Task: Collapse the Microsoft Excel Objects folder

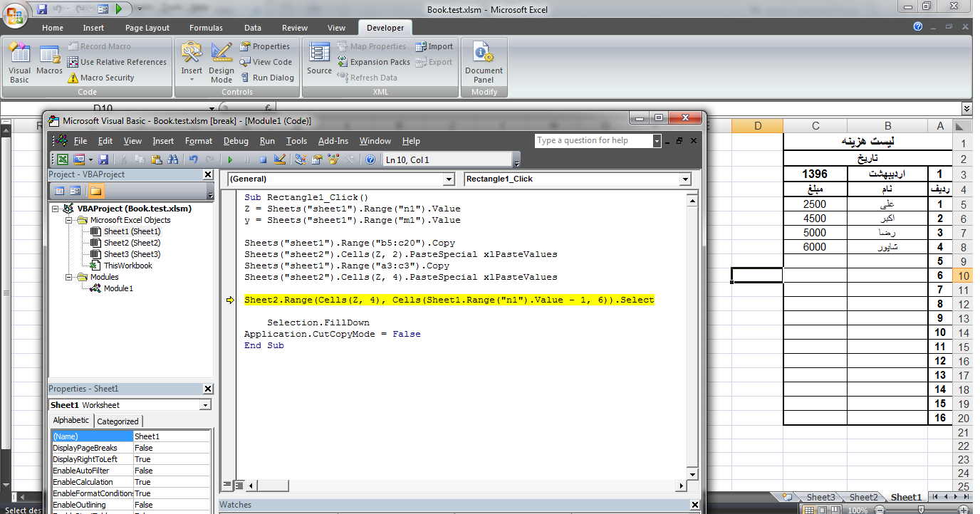Action: [x=69, y=220]
